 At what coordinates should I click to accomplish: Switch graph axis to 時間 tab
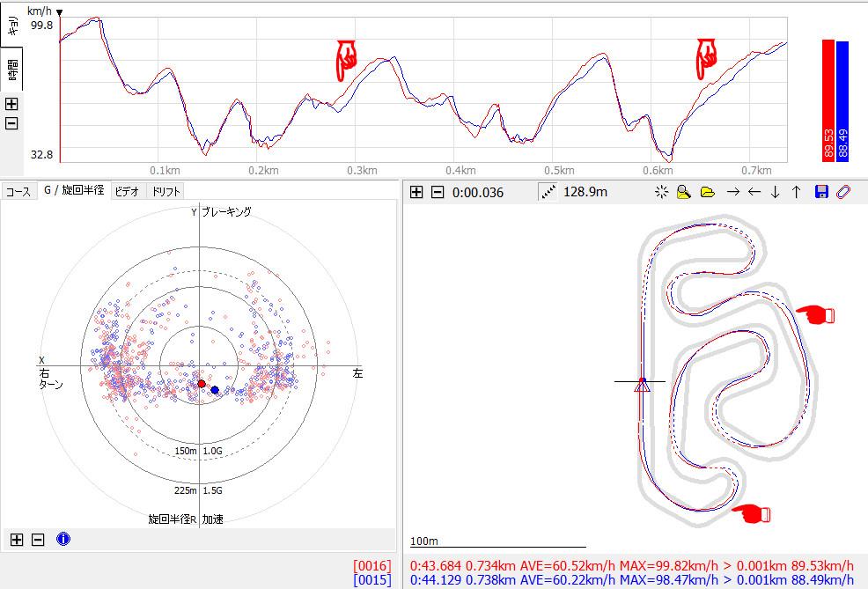[11, 70]
